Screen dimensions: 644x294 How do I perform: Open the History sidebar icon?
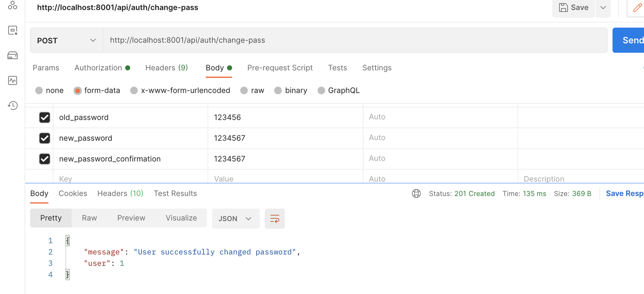[x=12, y=105]
